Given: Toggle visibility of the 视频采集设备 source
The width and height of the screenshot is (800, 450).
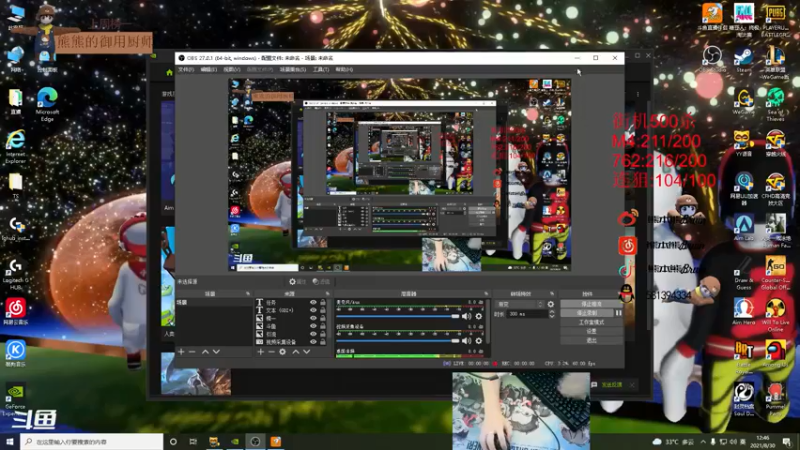Looking at the screenshot, I should click(x=313, y=342).
